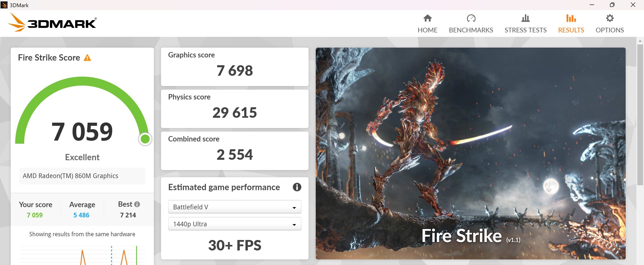
Task: Open the 1440p Ultra resolution dropdown
Action: tap(234, 224)
